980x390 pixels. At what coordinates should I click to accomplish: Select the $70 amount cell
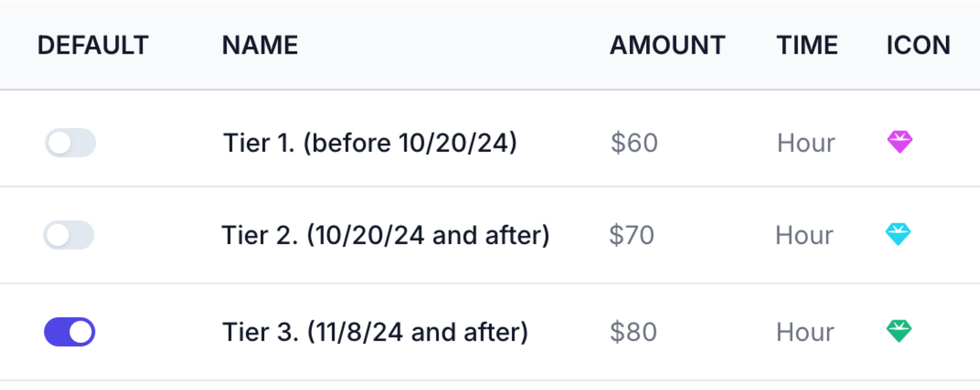631,235
